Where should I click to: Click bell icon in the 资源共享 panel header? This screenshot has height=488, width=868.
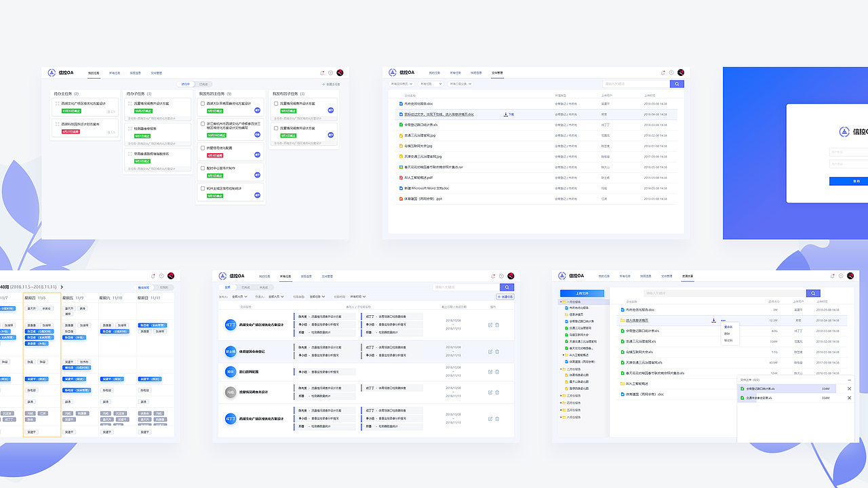pos(833,276)
